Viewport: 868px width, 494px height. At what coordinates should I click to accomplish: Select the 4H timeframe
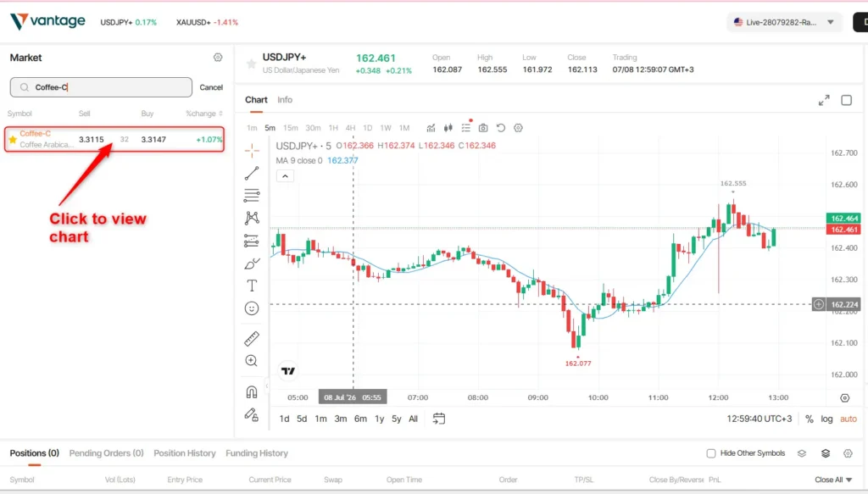(350, 128)
